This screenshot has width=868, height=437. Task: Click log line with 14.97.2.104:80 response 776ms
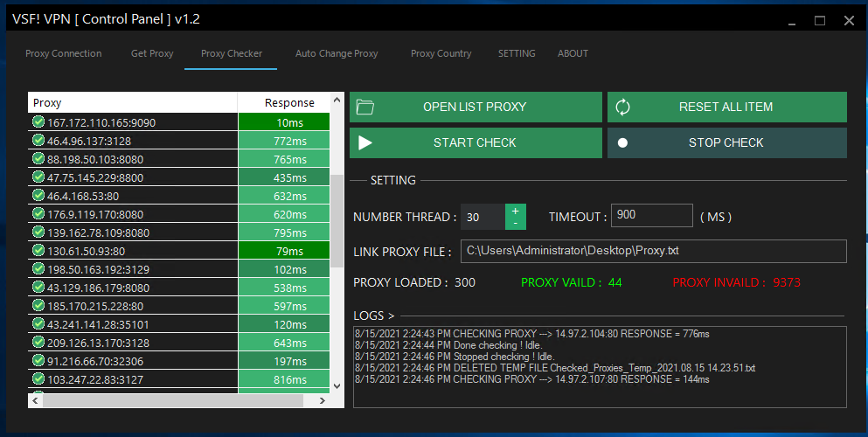click(x=532, y=334)
